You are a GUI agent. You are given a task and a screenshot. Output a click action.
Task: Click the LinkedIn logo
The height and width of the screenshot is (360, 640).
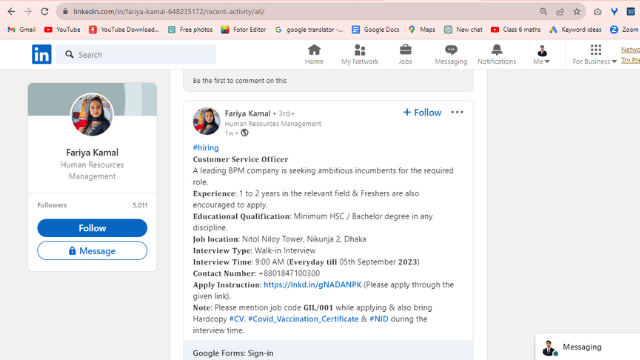pyautogui.click(x=42, y=54)
